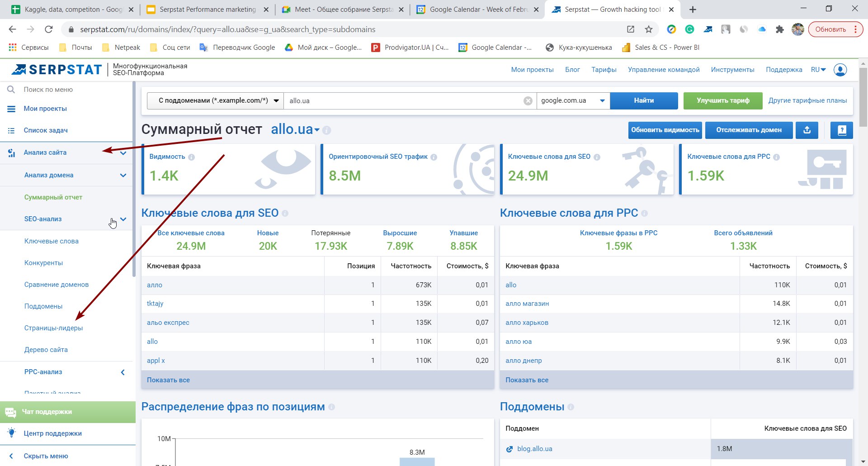
Task: Open Chrome menu three dots
Action: pyautogui.click(x=855, y=29)
